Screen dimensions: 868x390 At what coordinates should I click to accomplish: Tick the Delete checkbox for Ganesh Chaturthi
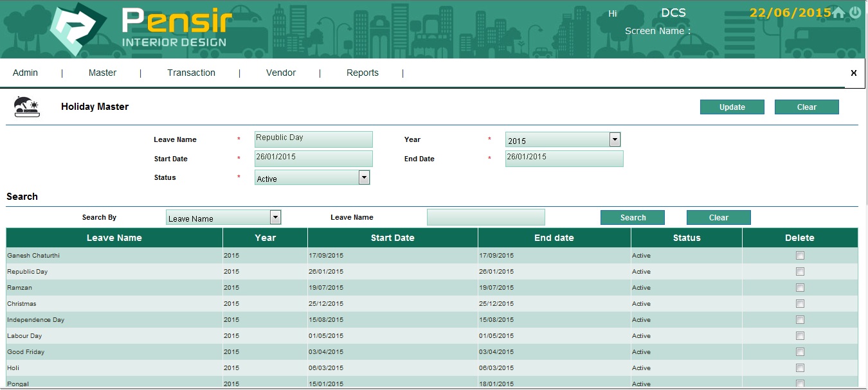coord(800,256)
